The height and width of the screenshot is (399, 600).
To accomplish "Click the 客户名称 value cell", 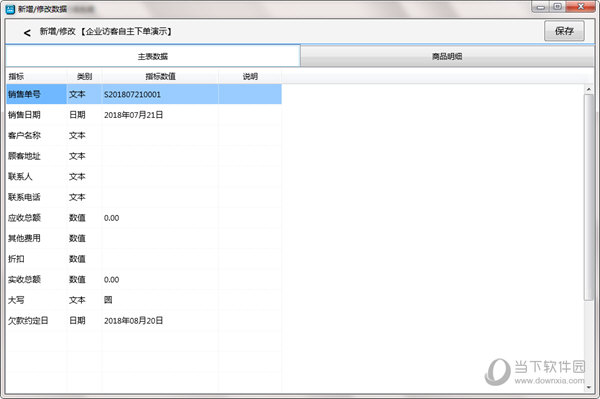I will tap(160, 135).
